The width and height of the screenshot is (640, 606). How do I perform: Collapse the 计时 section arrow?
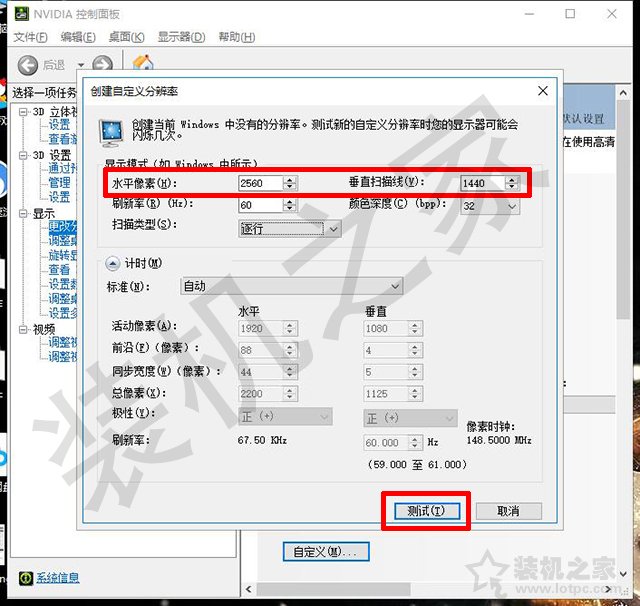112,263
